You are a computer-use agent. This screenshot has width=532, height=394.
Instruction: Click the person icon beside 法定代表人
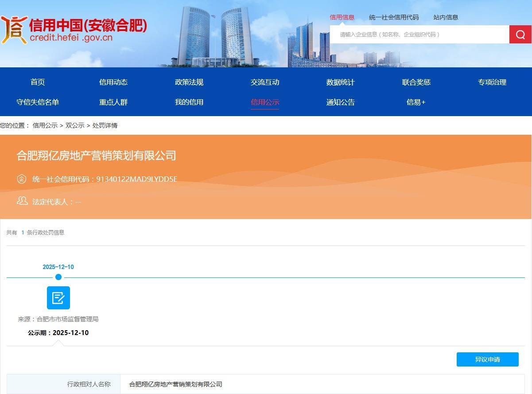click(21, 201)
